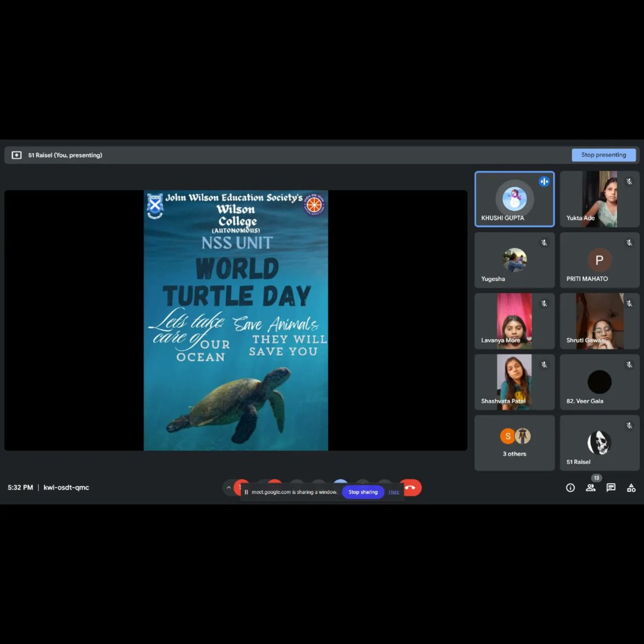This screenshot has height=644, width=644.
Task: Click the muted mic icon on Yugesha tile
Action: pyautogui.click(x=544, y=243)
